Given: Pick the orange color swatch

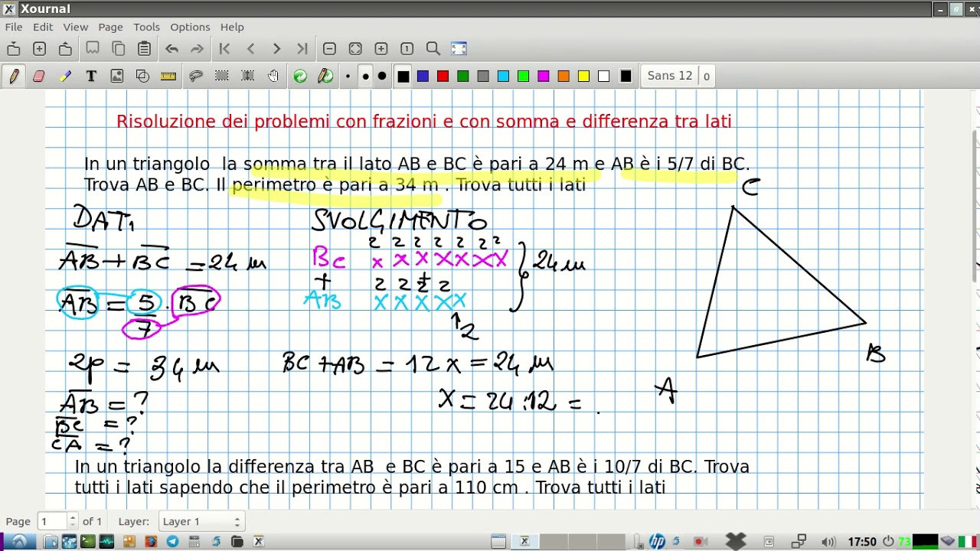Looking at the screenshot, I should pyautogui.click(x=563, y=76).
